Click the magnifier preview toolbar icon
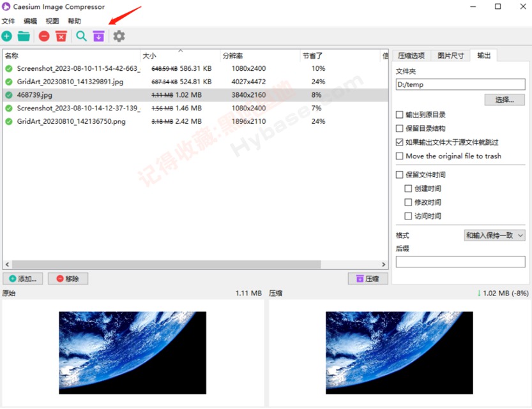Screen dimensions: 532x409 [81, 36]
